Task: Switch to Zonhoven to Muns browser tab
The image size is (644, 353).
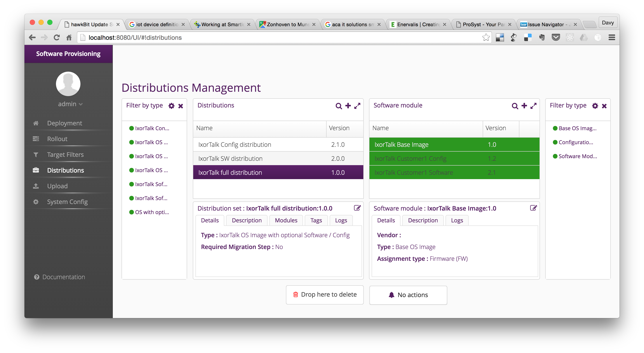Action: [x=288, y=24]
